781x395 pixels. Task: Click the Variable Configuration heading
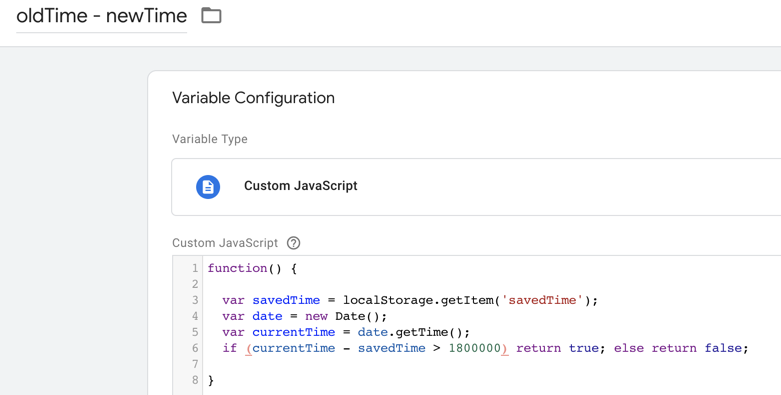(253, 98)
